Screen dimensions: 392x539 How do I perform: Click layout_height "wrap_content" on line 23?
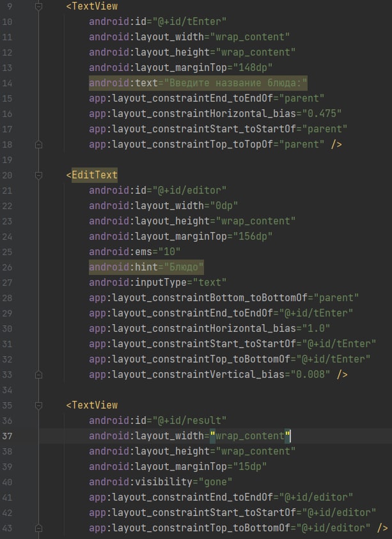pos(256,221)
